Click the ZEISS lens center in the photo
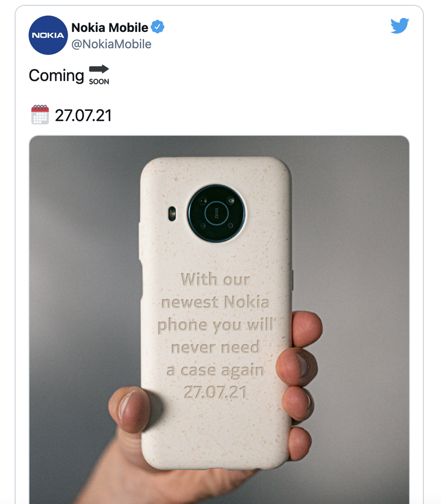 pyautogui.click(x=216, y=213)
